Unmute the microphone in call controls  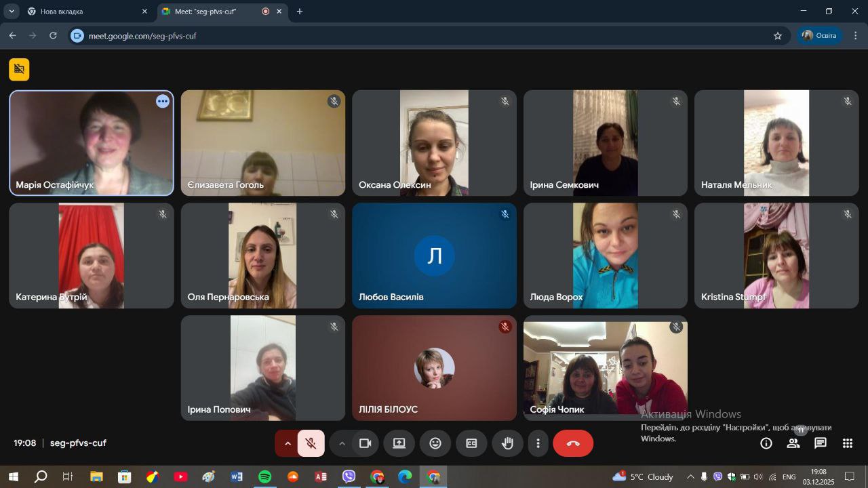pyautogui.click(x=311, y=443)
